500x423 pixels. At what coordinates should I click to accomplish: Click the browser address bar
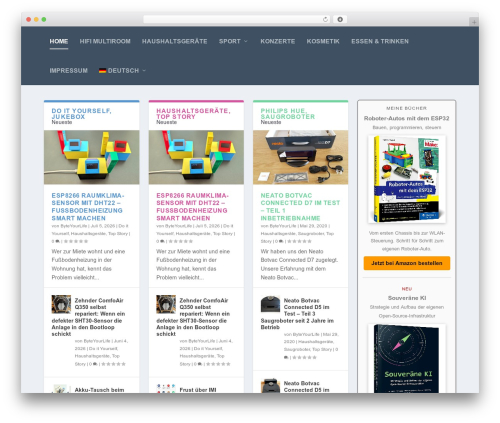237,19
